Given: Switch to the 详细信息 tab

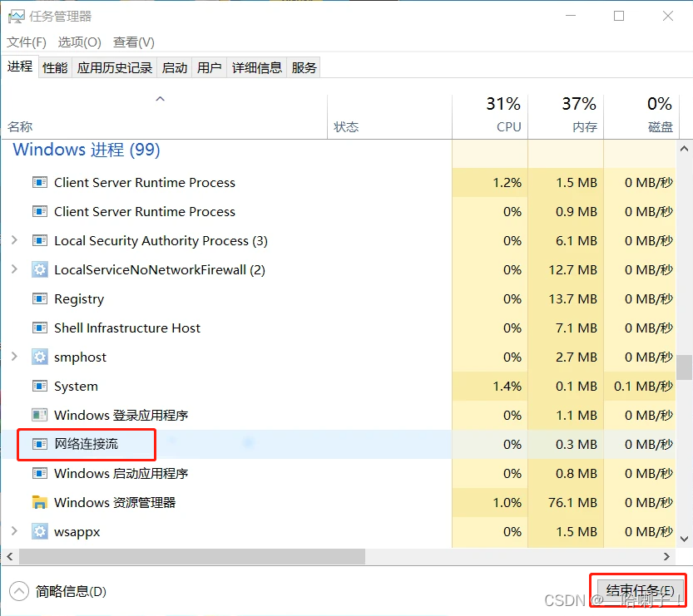Looking at the screenshot, I should pyautogui.click(x=257, y=67).
